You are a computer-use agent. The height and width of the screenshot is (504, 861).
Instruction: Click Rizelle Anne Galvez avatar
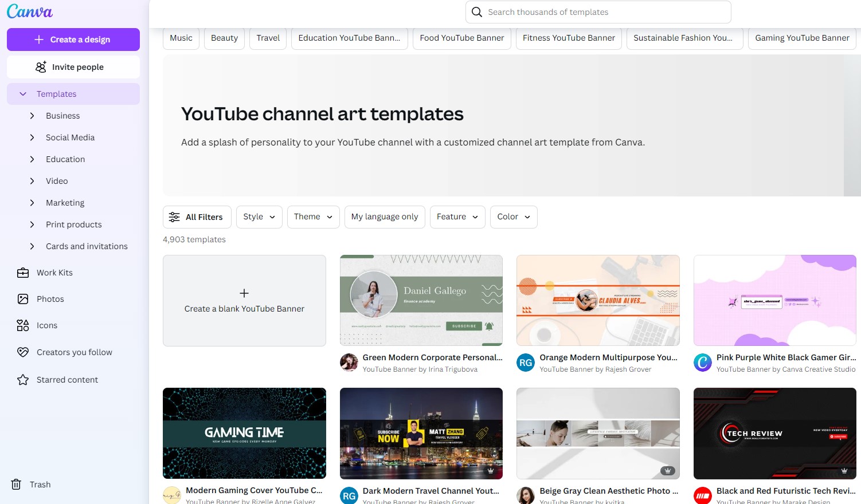172,495
